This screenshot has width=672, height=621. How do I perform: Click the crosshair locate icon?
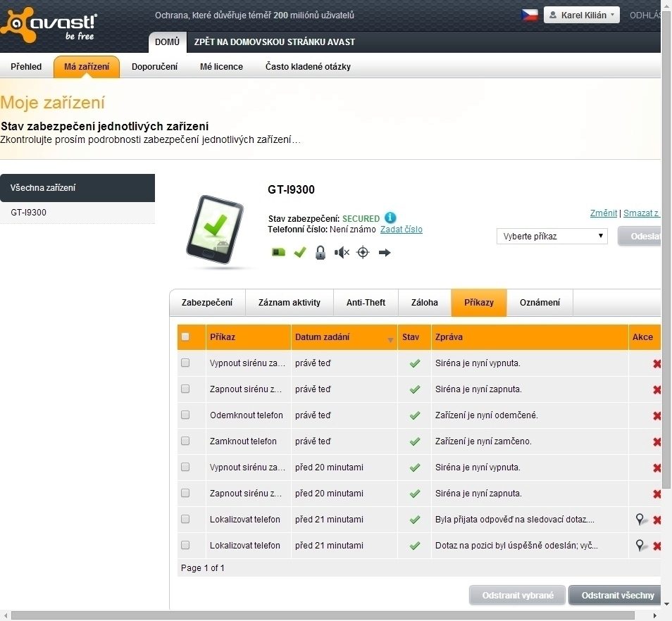[x=363, y=252]
